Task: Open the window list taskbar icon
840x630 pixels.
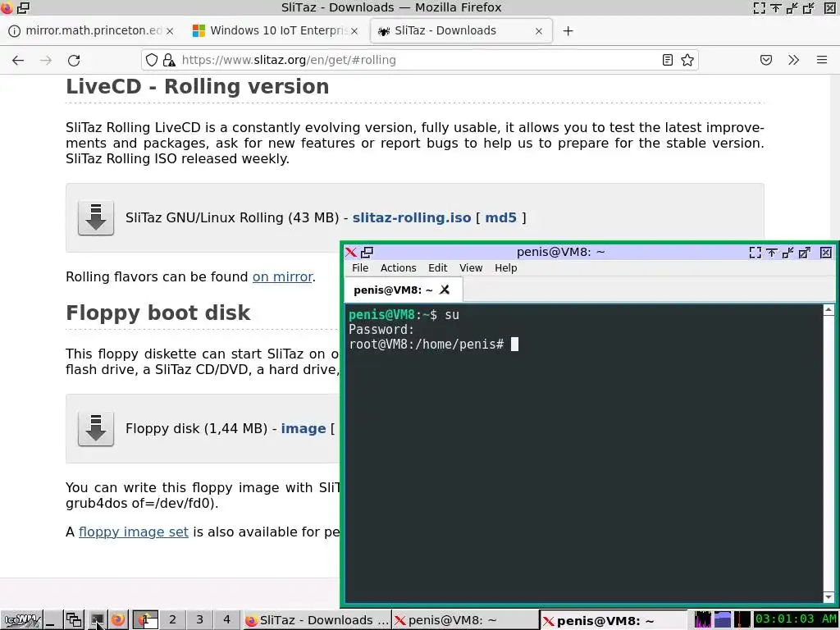Action: point(74,620)
